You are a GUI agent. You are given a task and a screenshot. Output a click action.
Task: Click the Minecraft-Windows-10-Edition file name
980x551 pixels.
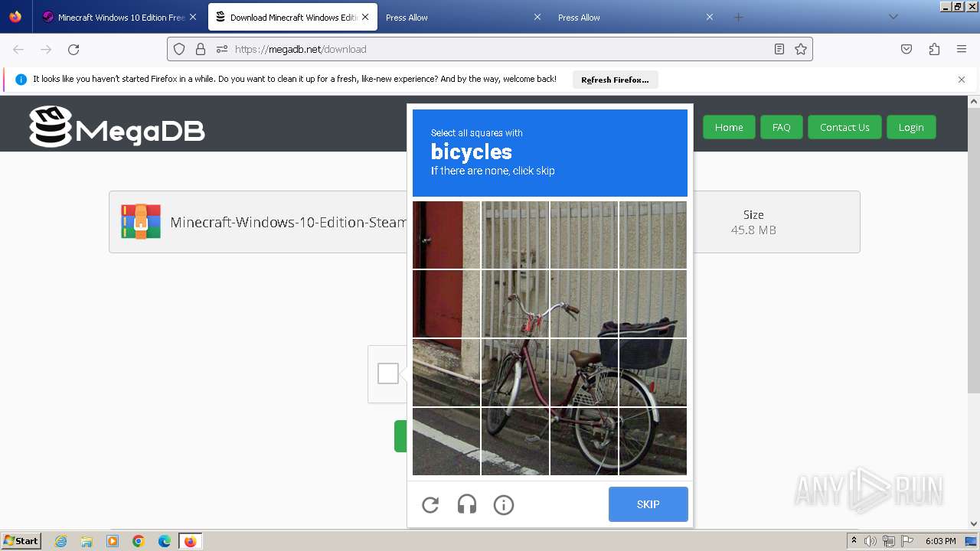(288, 222)
